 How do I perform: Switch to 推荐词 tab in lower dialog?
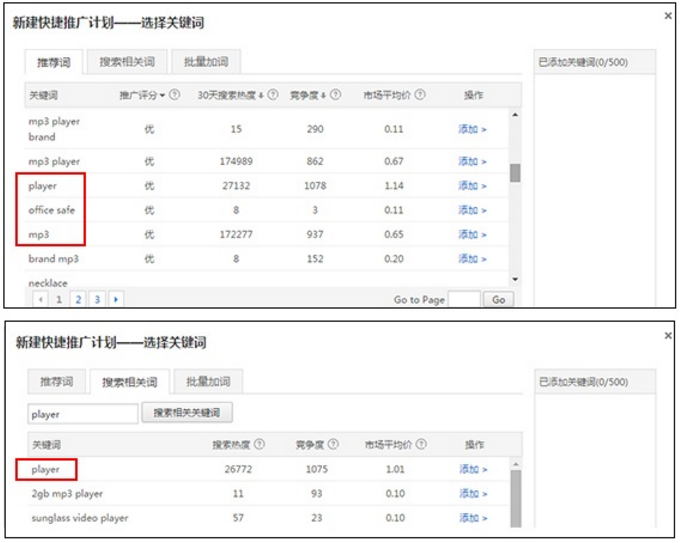pos(56,382)
